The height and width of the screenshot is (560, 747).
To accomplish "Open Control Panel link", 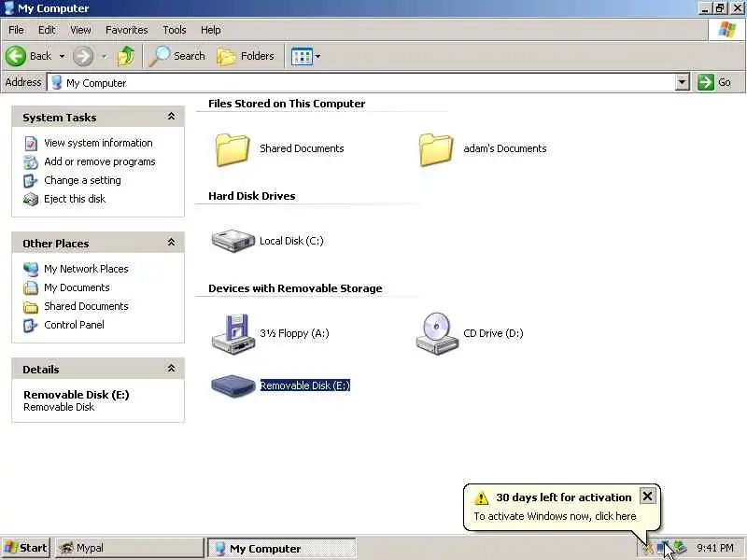I will pos(74,324).
